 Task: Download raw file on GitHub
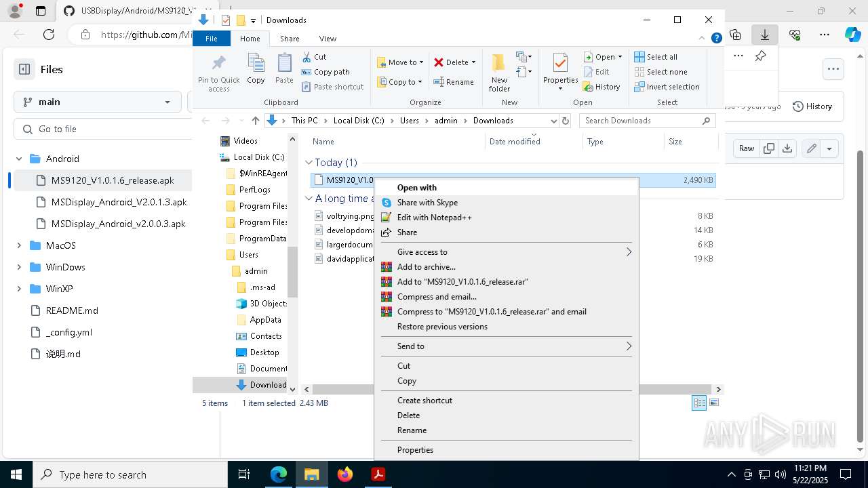pos(787,148)
